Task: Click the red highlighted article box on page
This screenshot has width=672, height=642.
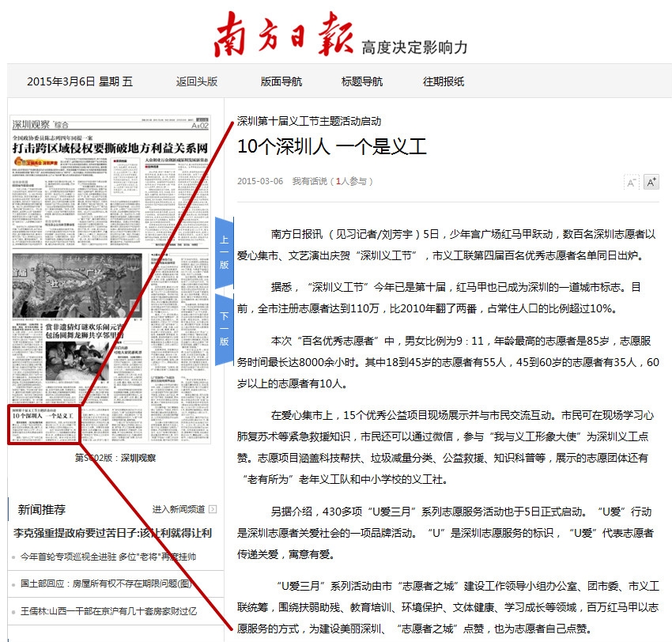Action: pyautogui.click(x=44, y=425)
